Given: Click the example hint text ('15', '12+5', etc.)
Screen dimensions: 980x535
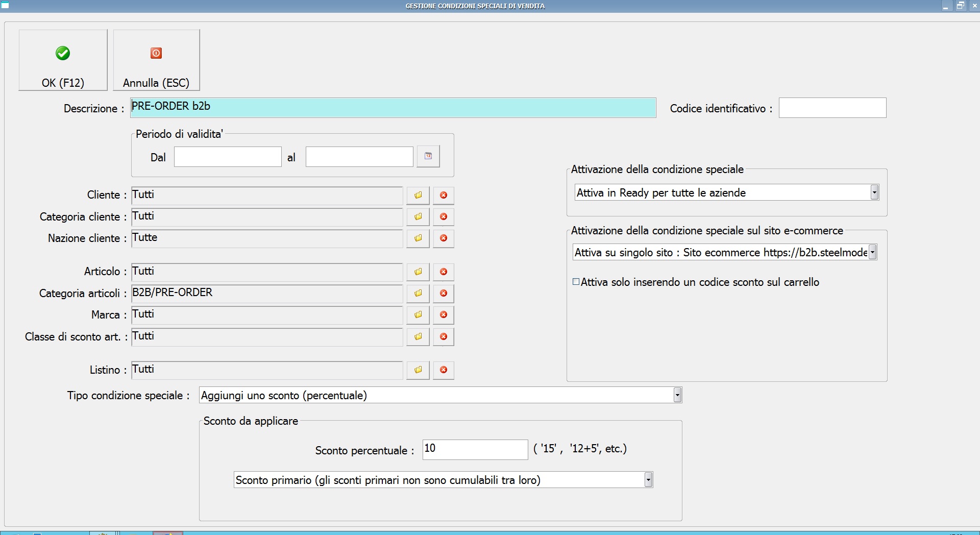Looking at the screenshot, I should tap(580, 449).
